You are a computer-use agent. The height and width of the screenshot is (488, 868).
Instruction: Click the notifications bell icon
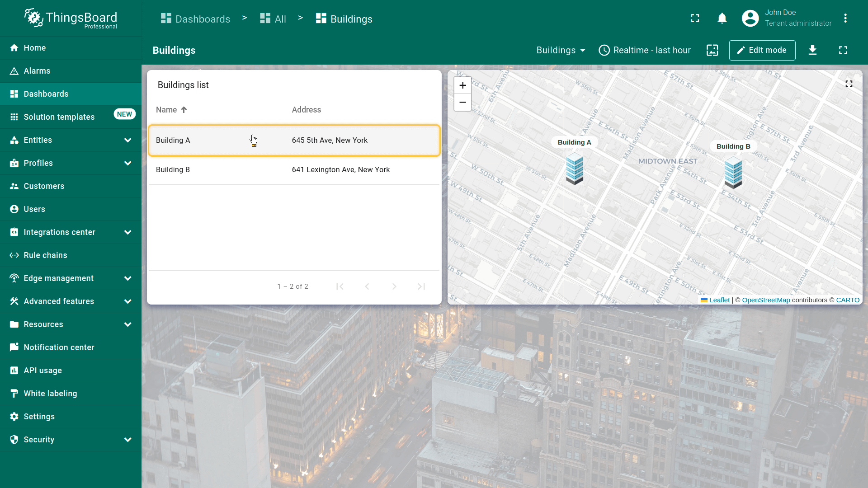point(722,19)
